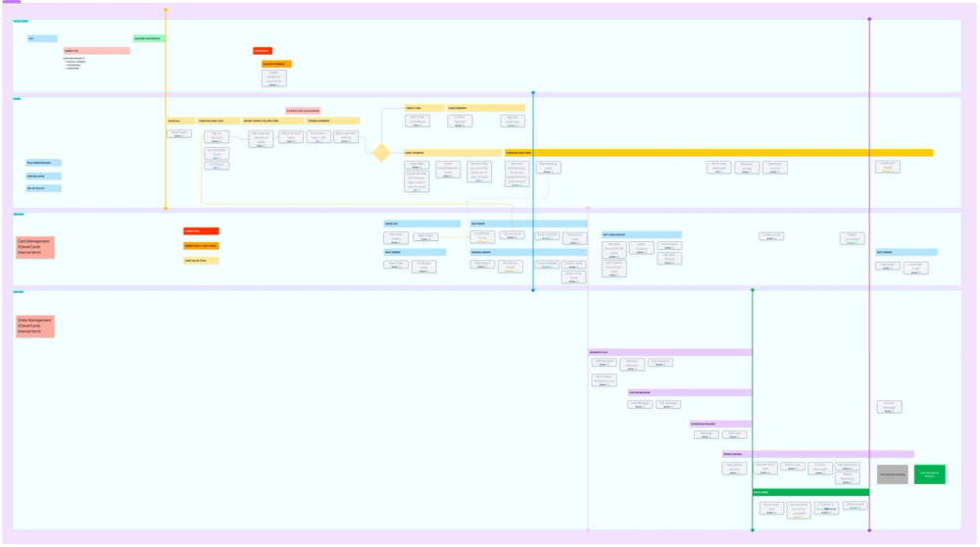
Task: Click the ISSUE CARDS green header
Action: pyautogui.click(x=810, y=492)
